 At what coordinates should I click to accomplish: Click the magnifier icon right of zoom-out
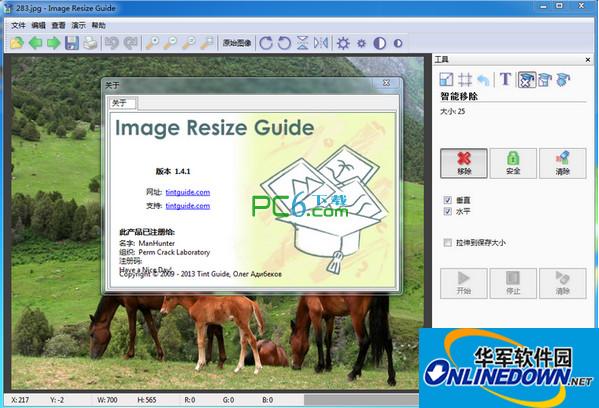coord(189,43)
